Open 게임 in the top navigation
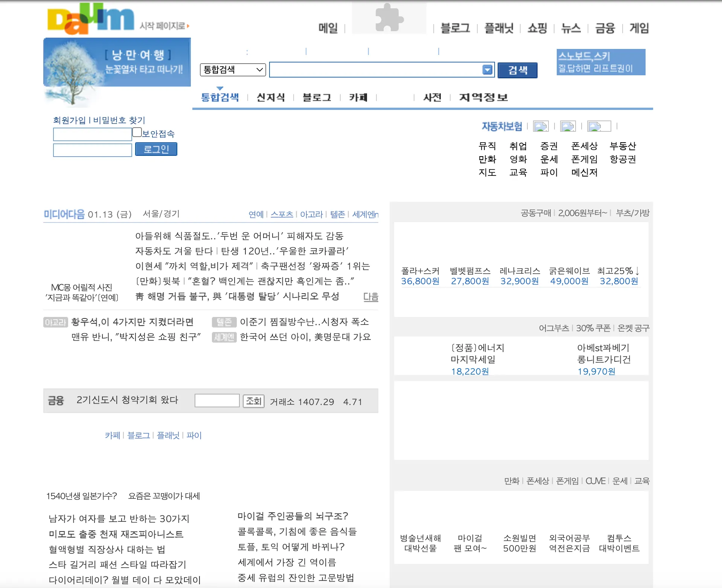Screen dimensions: 722x588 (x=639, y=28)
